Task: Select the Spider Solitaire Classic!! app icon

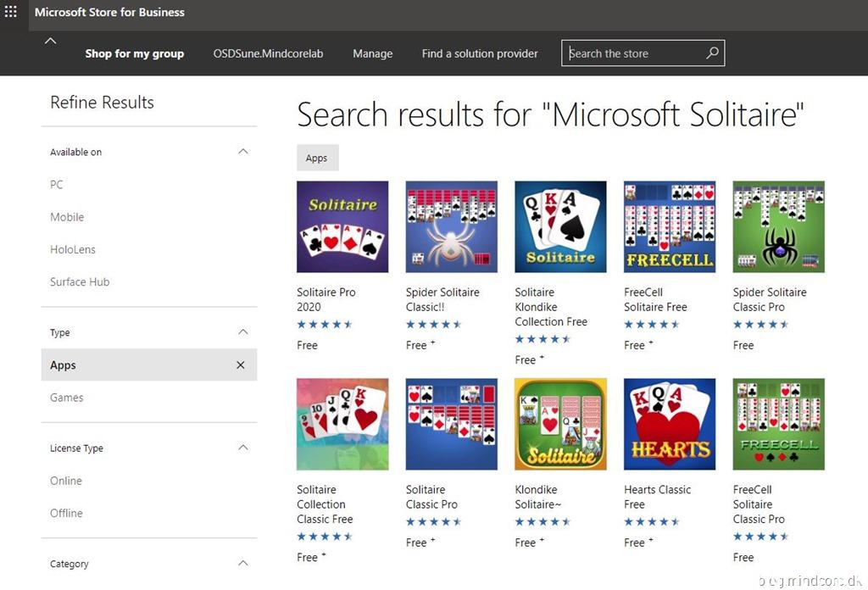Action: (x=451, y=226)
